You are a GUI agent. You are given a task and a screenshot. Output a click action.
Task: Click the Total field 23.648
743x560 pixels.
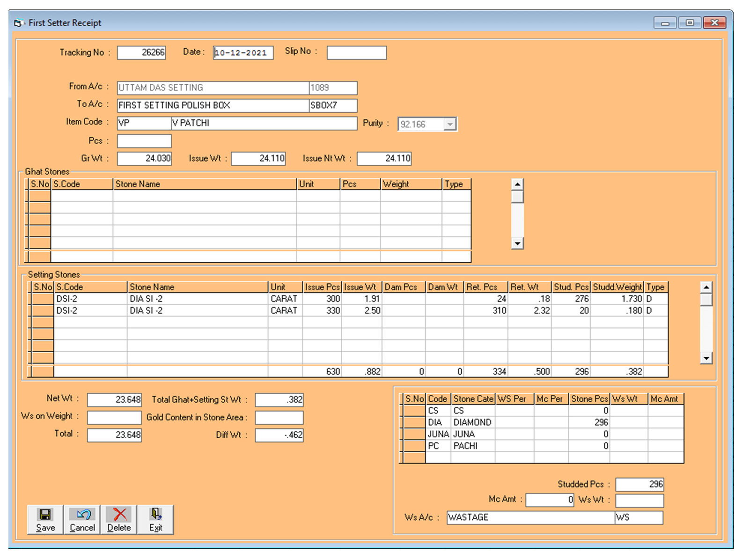tap(114, 435)
